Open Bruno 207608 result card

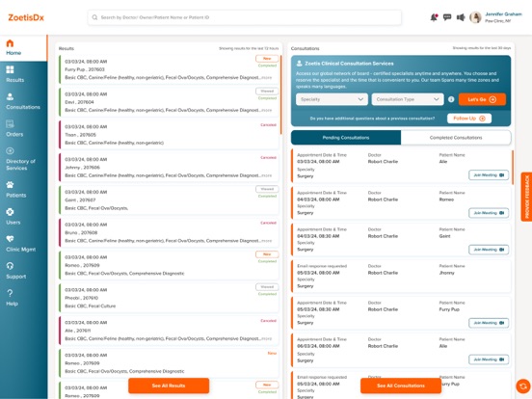(x=169, y=232)
